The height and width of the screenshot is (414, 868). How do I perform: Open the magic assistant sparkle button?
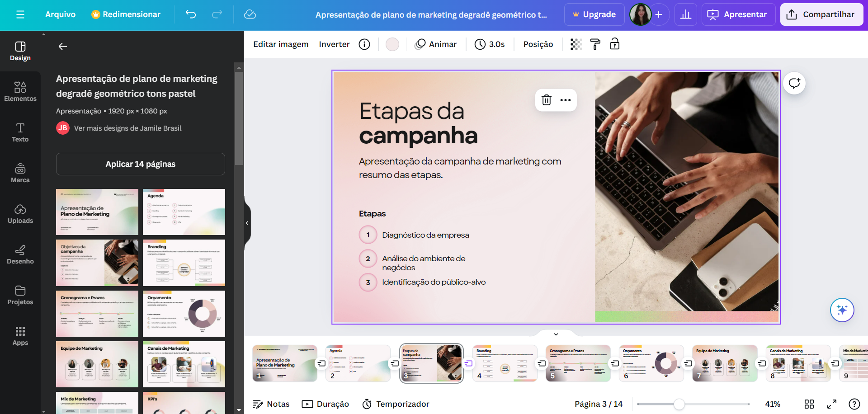(x=842, y=310)
